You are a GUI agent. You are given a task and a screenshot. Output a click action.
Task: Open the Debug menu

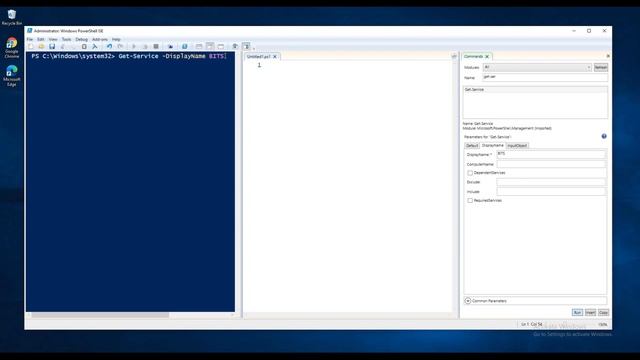pyautogui.click(x=81, y=40)
